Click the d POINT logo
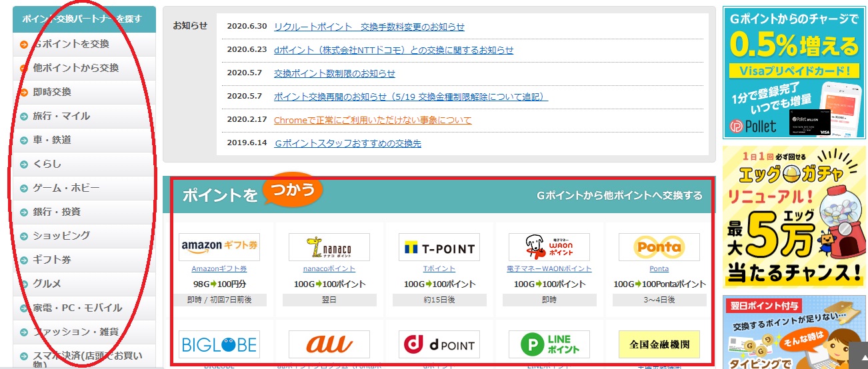This screenshot has height=369, width=868. (439, 344)
